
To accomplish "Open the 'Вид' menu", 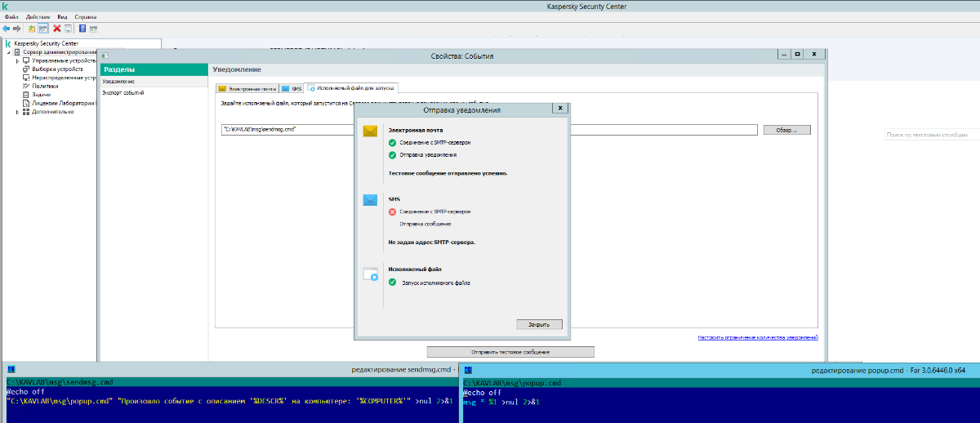I will click(x=62, y=16).
